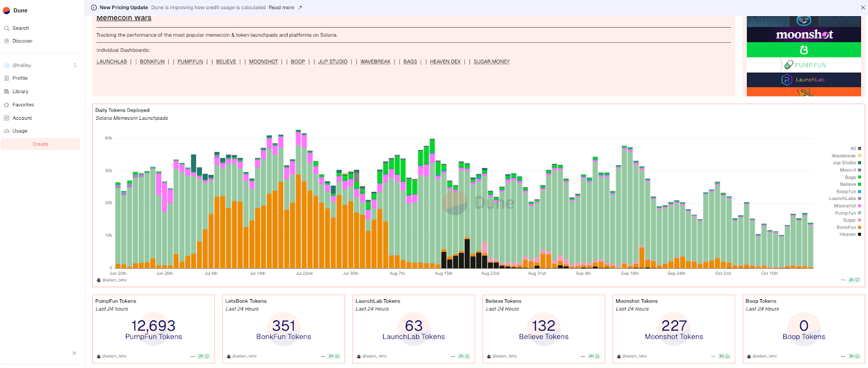Open Favorites via the star icon
The image size is (868, 368).
7,105
